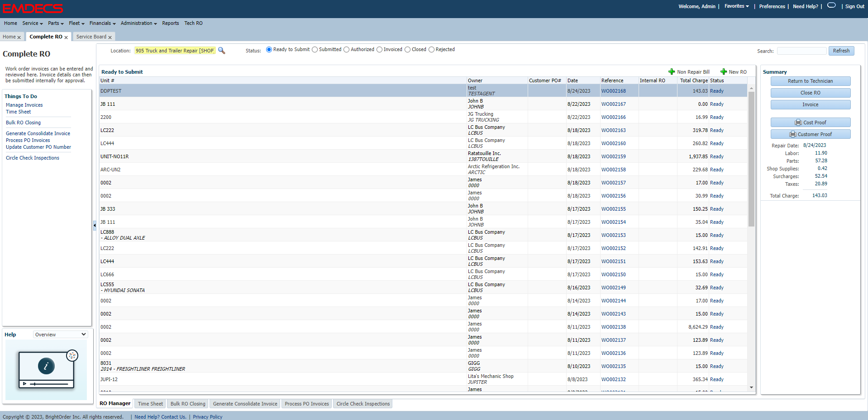This screenshot has height=420, width=868.
Task: Open the Administration menu dropdown
Action: (138, 23)
